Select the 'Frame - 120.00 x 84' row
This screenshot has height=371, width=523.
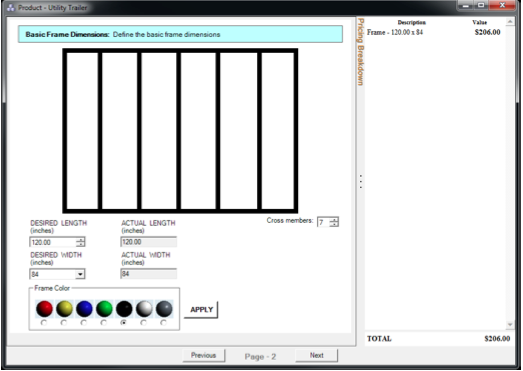434,32
